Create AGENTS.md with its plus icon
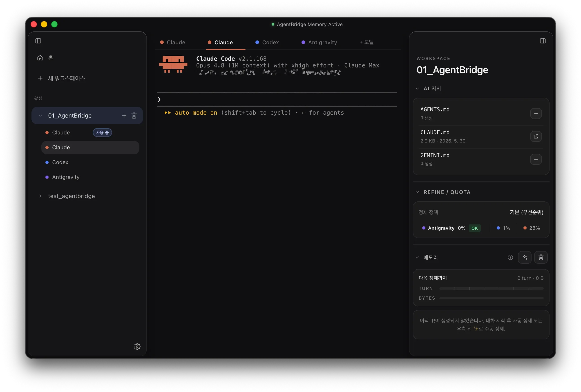 click(x=536, y=114)
